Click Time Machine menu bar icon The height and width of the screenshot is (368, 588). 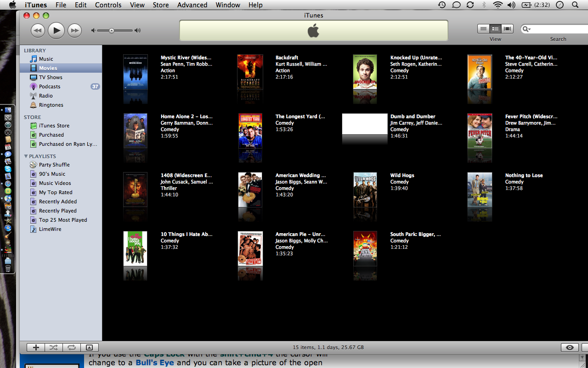coord(441,5)
